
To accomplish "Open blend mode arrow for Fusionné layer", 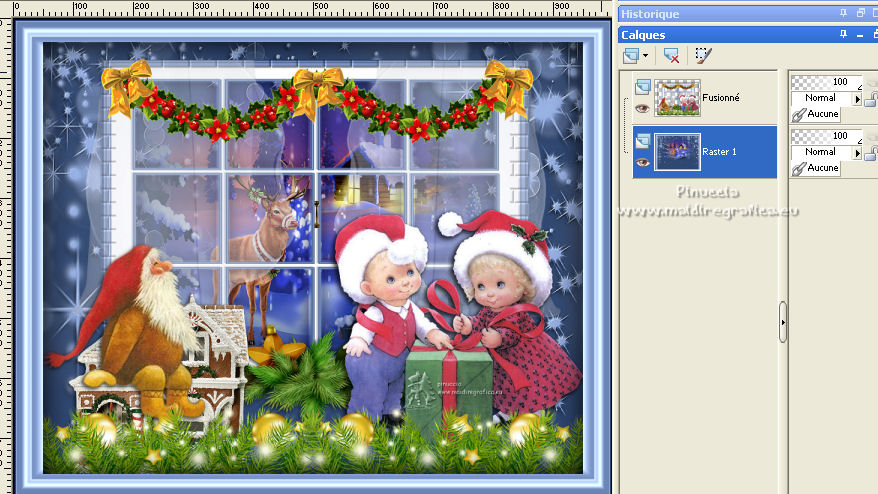I will point(857,99).
